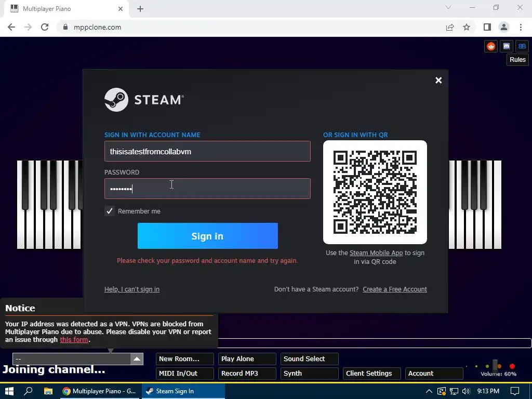Click the chat input bar
Screen dimensions: 532x399
pyautogui.click(x=374, y=343)
